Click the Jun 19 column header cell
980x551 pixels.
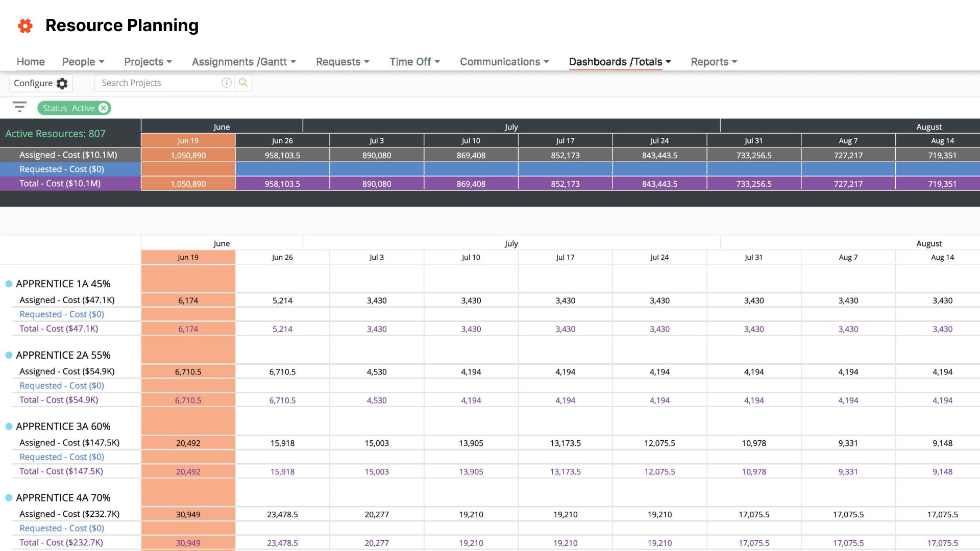point(188,140)
